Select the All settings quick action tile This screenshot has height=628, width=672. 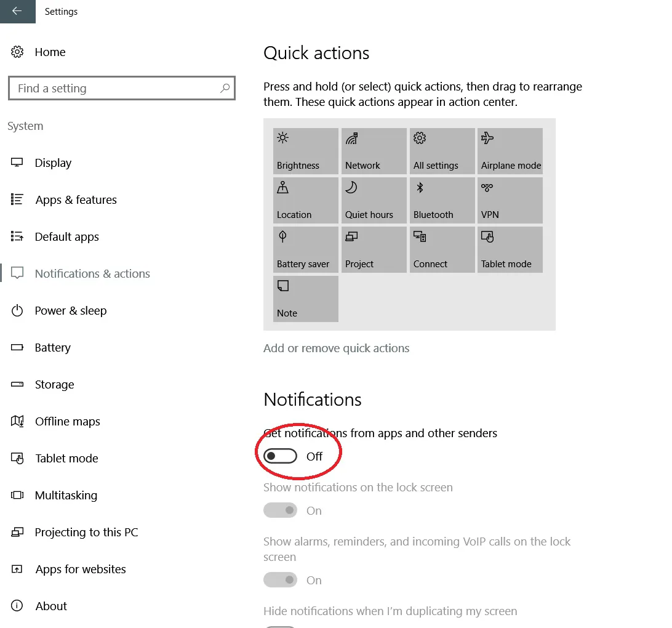442,151
